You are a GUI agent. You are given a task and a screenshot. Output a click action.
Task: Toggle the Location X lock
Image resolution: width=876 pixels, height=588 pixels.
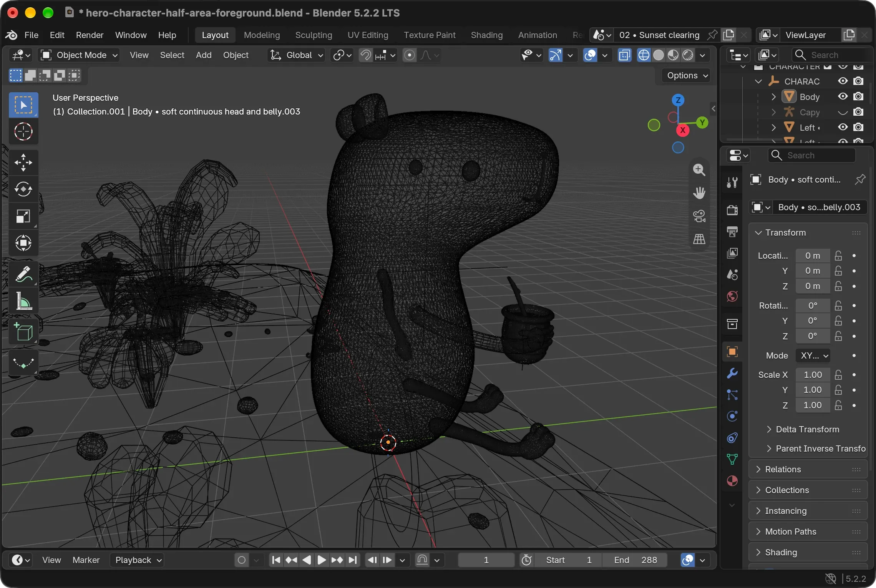coord(838,256)
